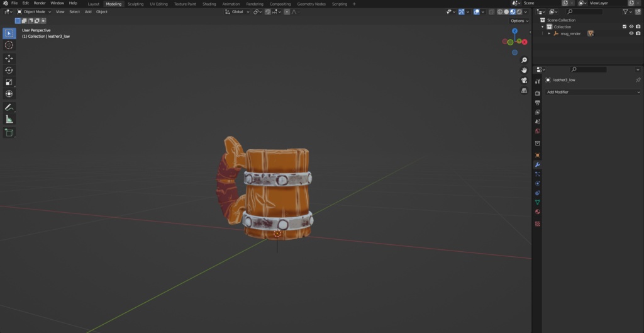Collapse the Collection in outliner
Screen dimensions: 644x333
coord(543,26)
